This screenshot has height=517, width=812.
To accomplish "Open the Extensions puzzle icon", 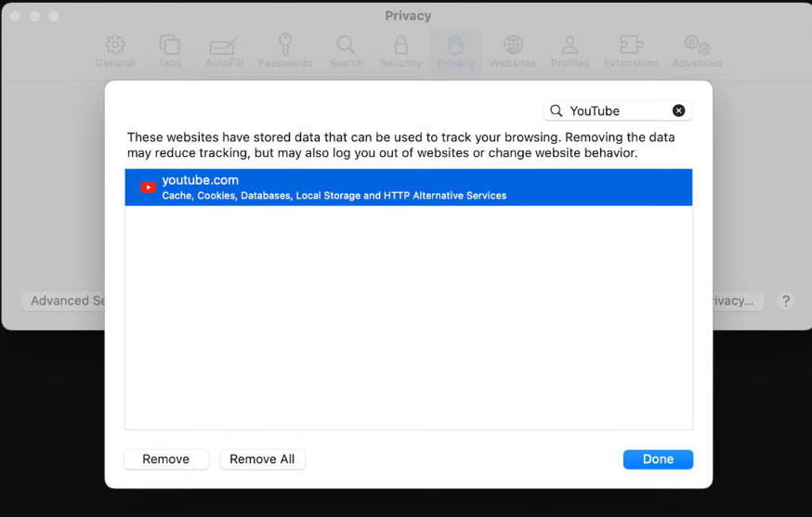I will tap(631, 45).
